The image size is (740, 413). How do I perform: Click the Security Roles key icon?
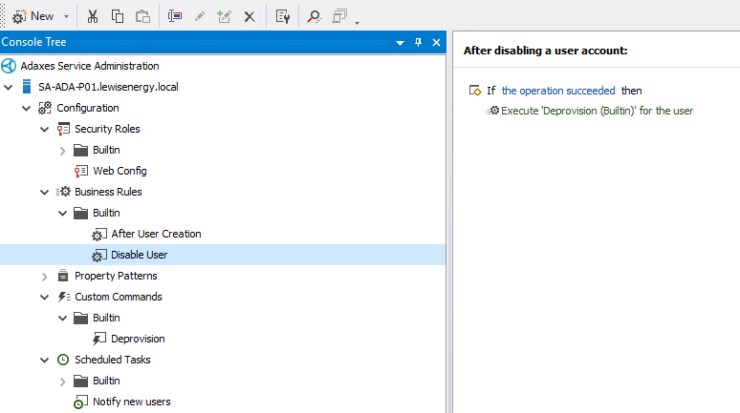point(63,129)
